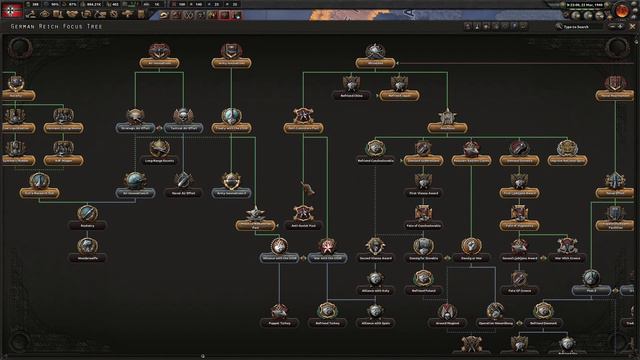The width and height of the screenshot is (640, 360).
Task: Click the First Vienna Award focus label
Action: pos(423,193)
